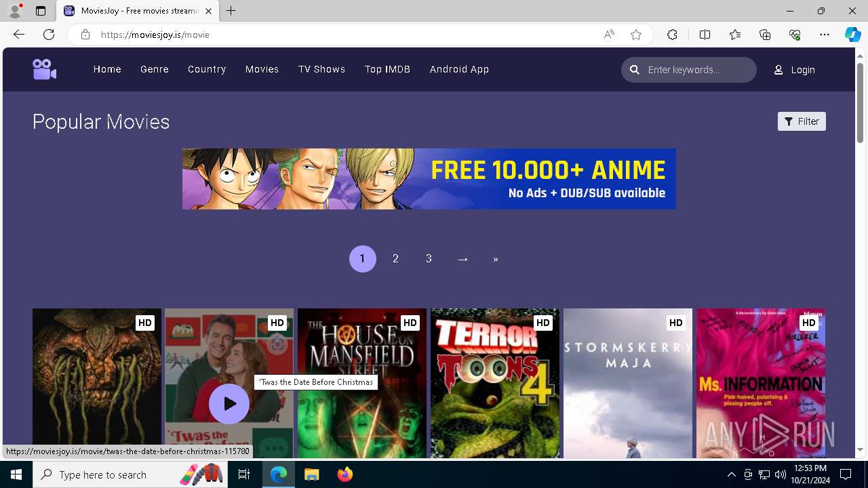Open the Home menu item
868x488 pixels.
(107, 69)
